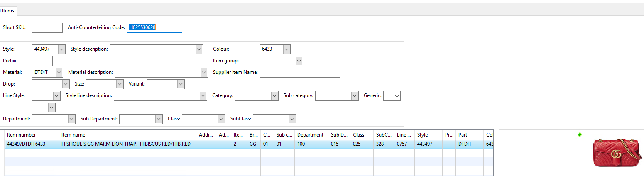Expand the SubClass dropdown
644x176 pixels.
pos(292,119)
